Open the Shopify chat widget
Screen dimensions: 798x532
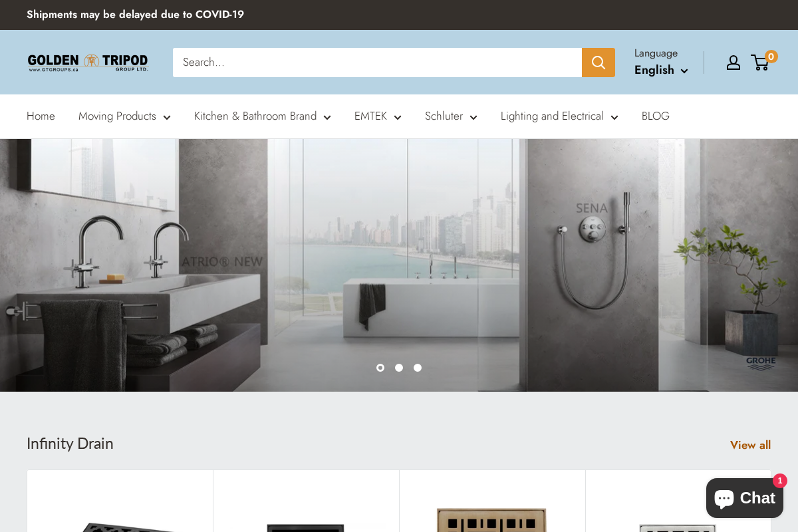click(x=744, y=497)
